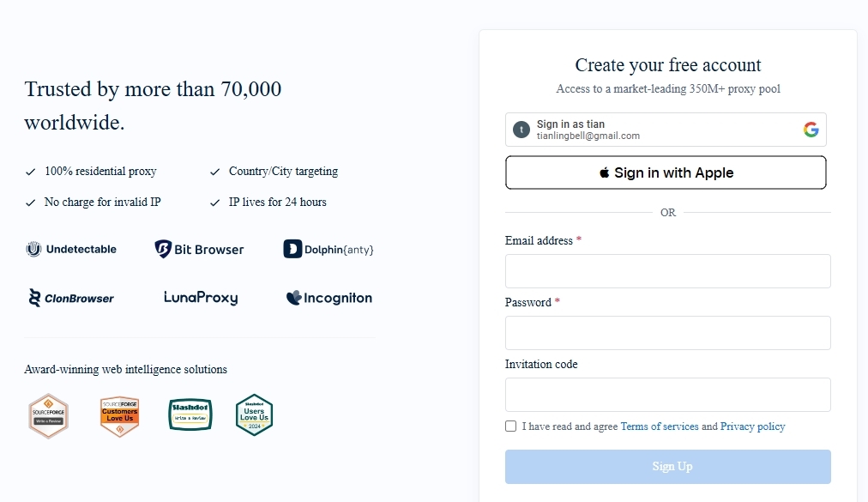Focus the Email address field
Image resolution: width=868 pixels, height=502 pixels.
tap(667, 271)
